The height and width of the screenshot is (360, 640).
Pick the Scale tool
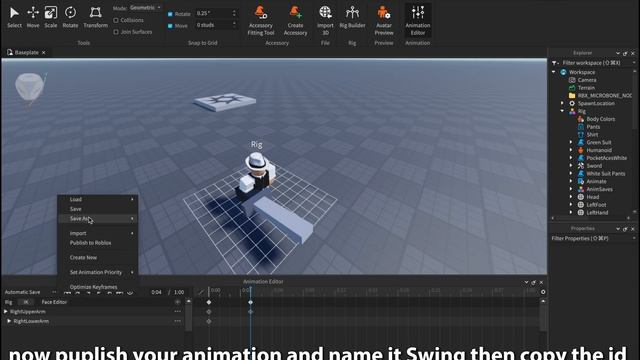tap(51, 17)
